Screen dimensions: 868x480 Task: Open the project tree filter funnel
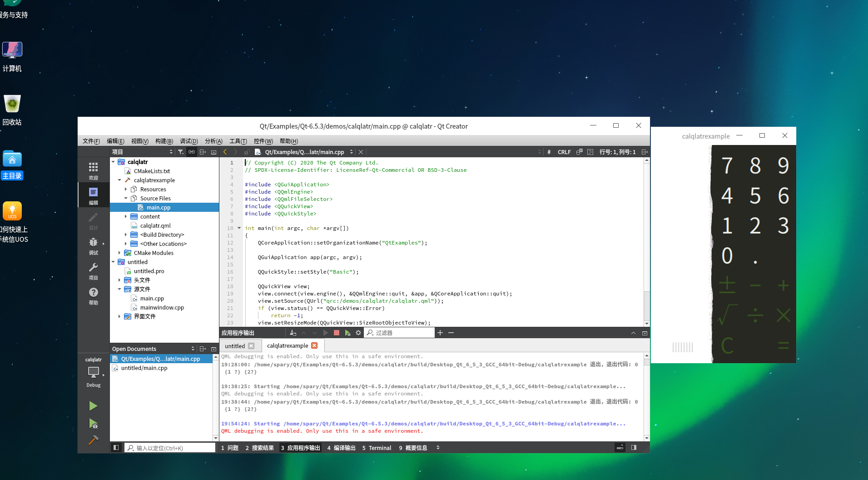[181, 152]
